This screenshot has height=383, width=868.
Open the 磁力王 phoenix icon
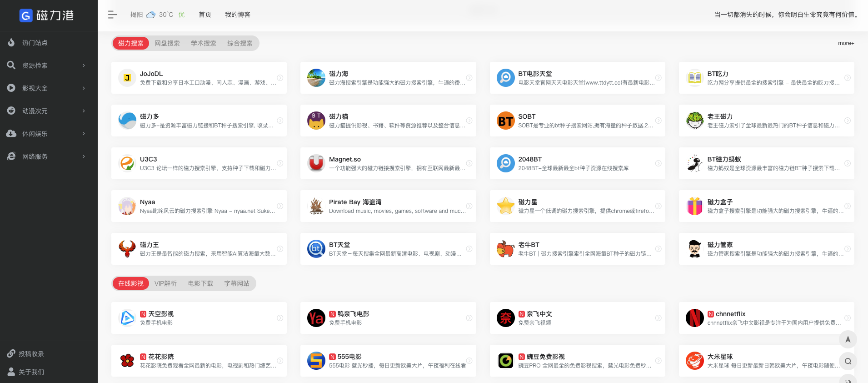127,249
